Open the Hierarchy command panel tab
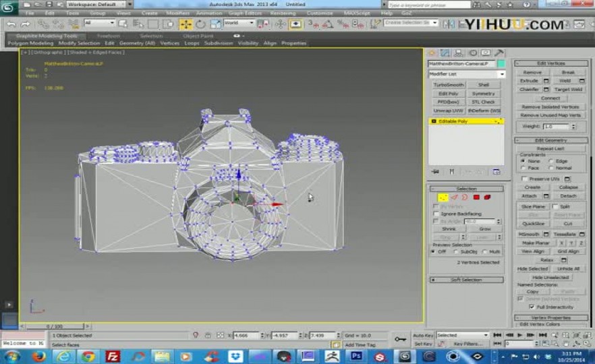 (x=459, y=53)
